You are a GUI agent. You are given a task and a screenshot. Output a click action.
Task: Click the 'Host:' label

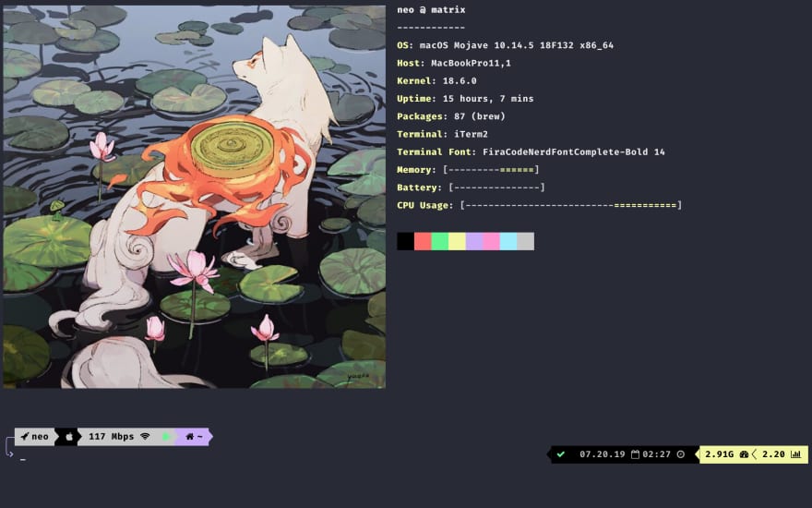(412, 63)
